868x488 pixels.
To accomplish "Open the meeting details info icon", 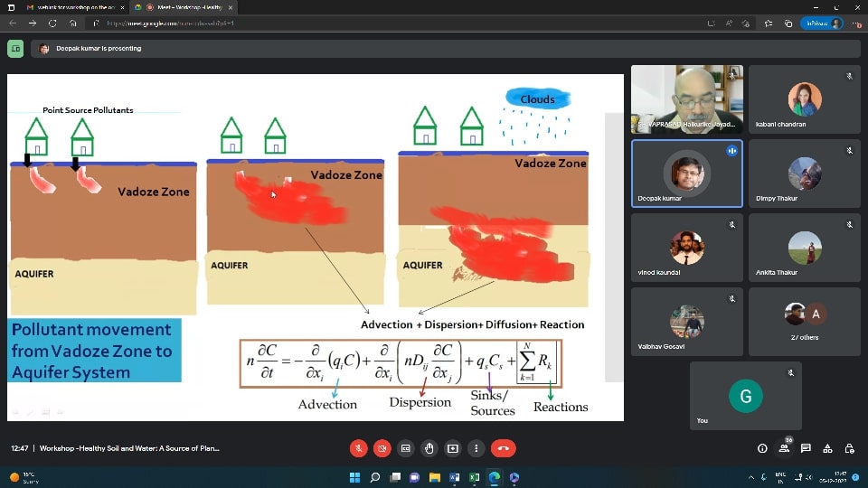I will 762,448.
